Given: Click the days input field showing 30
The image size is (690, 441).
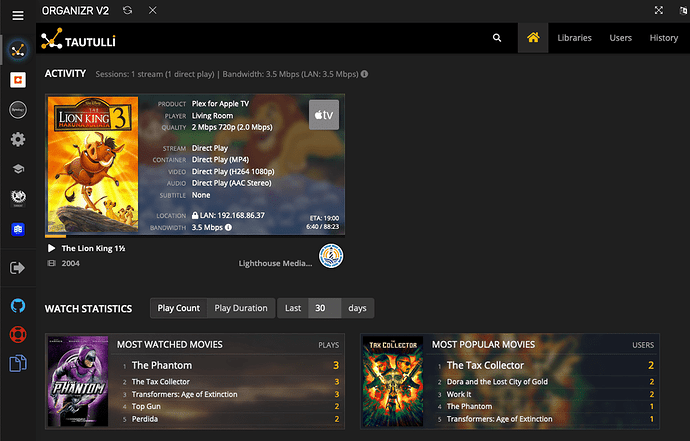Looking at the screenshot, I should tap(325, 308).
